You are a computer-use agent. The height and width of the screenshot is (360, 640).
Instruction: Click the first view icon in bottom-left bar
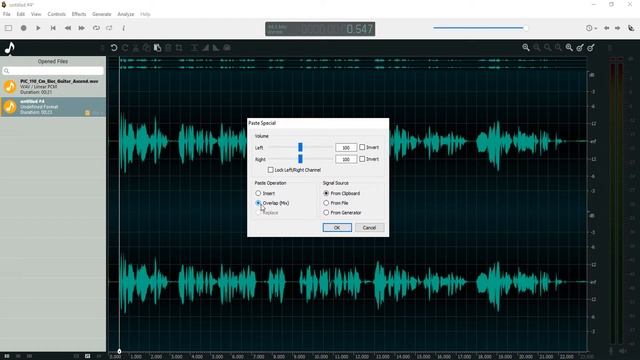[x=7, y=356]
